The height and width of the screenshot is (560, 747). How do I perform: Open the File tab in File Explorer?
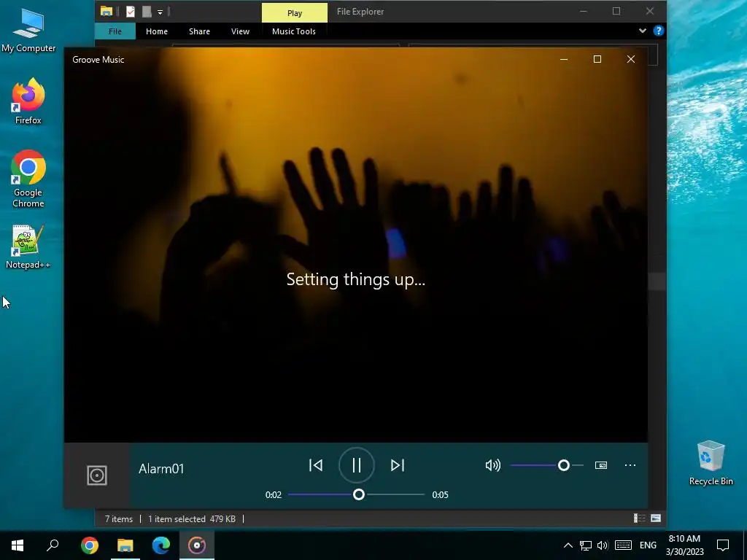point(115,31)
